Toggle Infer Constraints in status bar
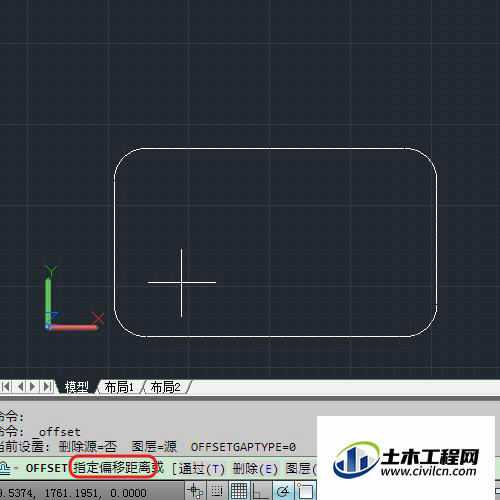Viewport: 500px width, 500px height. pos(195,491)
